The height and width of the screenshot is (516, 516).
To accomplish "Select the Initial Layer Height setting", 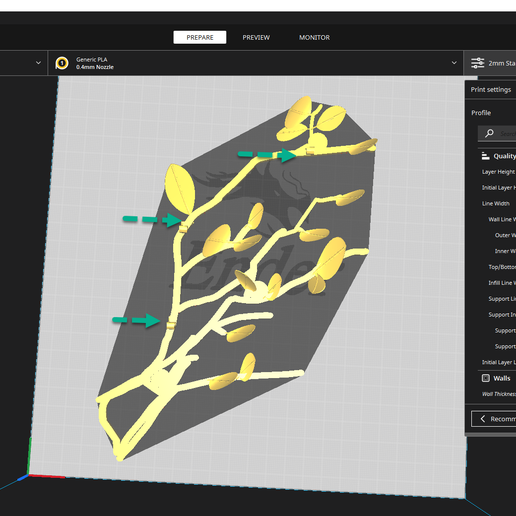I will click(x=498, y=188).
